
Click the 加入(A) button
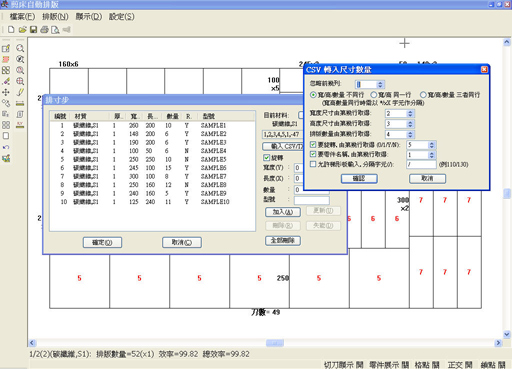pyautogui.click(x=283, y=212)
